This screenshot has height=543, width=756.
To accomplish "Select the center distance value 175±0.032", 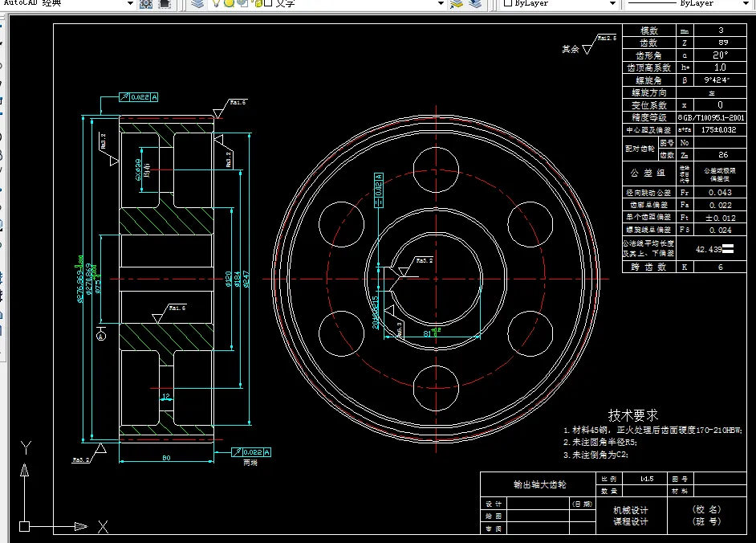I will click(x=718, y=130).
